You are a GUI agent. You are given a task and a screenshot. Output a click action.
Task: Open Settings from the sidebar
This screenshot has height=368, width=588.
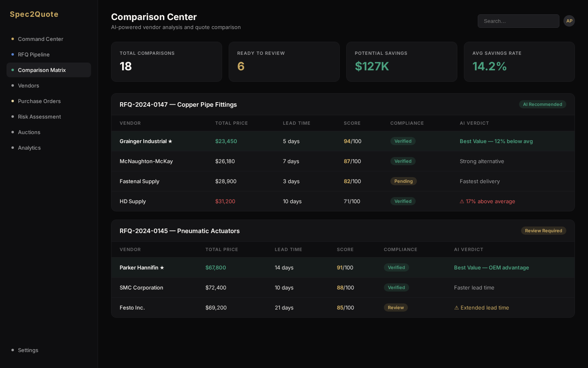click(x=28, y=350)
